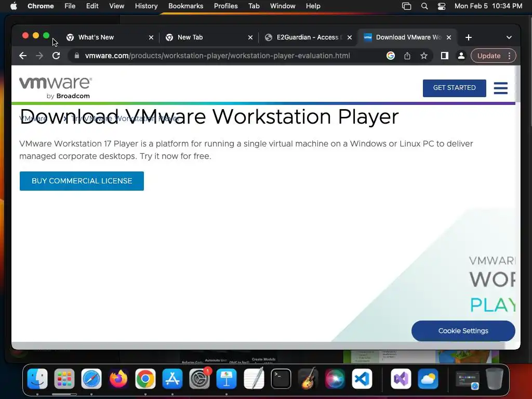This screenshot has width=532, height=399.
Task: Share this page using share icon
Action: coord(407,56)
